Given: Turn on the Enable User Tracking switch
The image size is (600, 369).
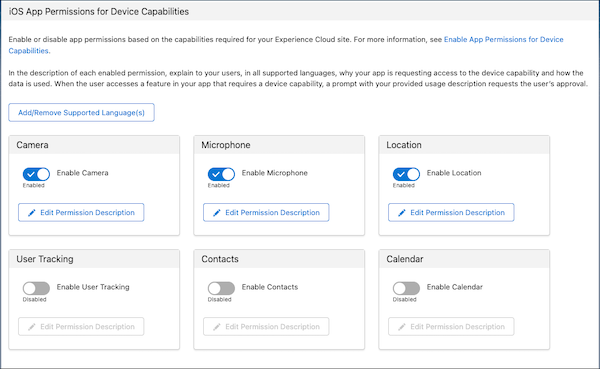Looking at the screenshot, I should 36,288.
